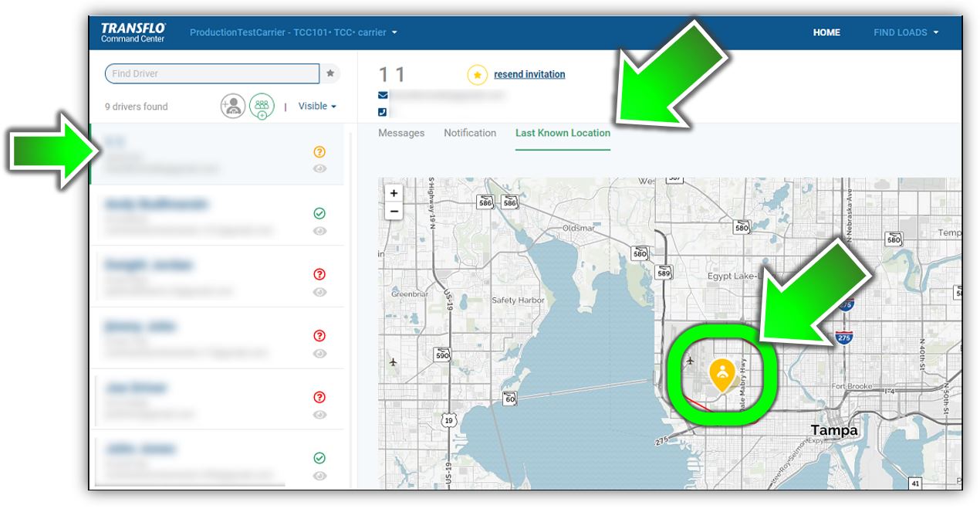
Task: Click the Transflo Command Center logo
Action: [133, 32]
